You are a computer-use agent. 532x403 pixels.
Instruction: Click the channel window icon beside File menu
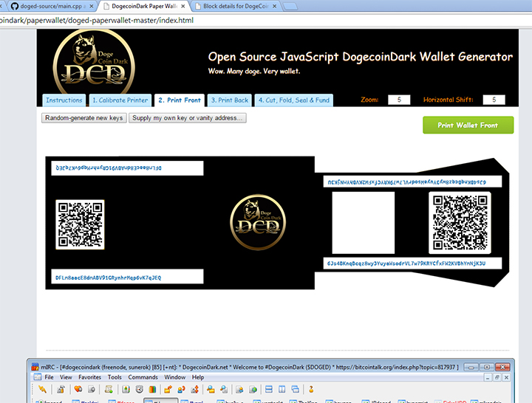click(38, 377)
